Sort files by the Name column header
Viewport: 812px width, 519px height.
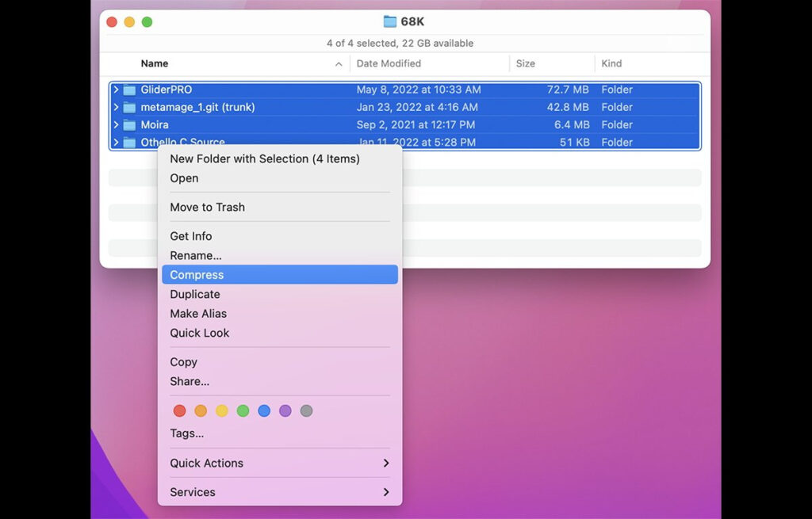155,64
